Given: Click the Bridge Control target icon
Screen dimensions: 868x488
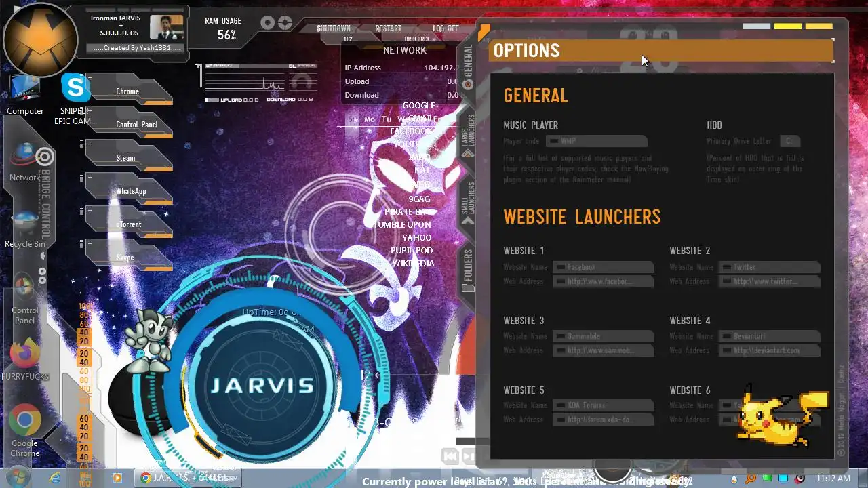Looking at the screenshot, I should (x=44, y=157).
